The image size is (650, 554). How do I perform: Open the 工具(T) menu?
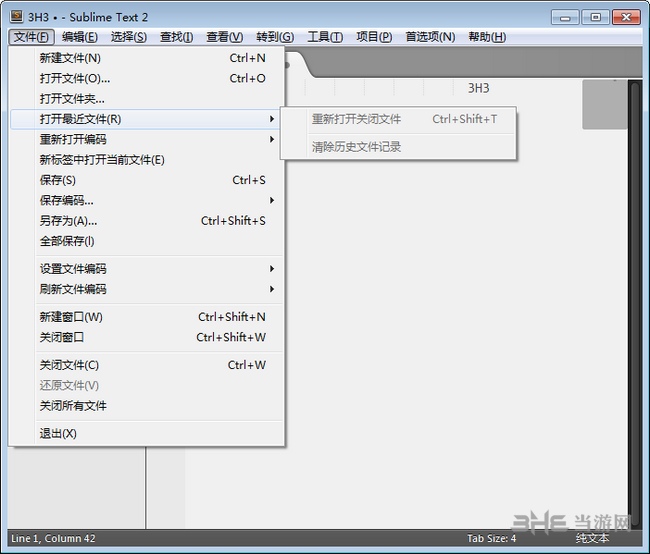[x=325, y=37]
